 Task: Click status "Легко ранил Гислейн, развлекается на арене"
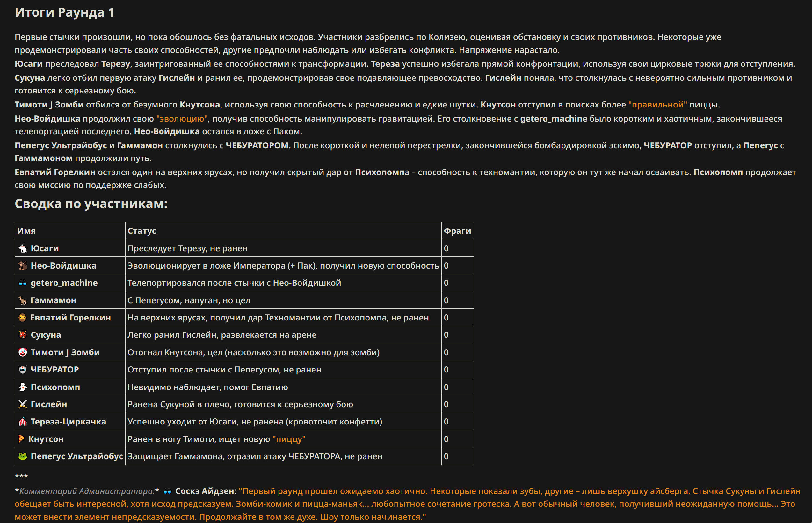(x=222, y=335)
